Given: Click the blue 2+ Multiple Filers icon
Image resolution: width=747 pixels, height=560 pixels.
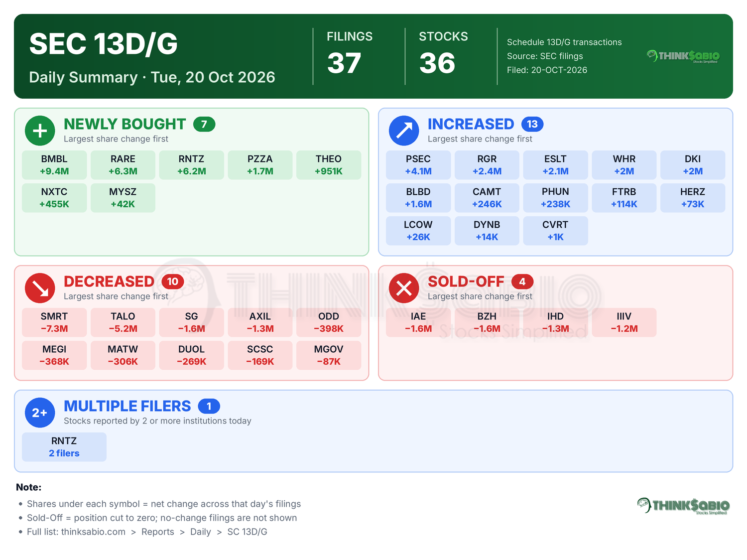Looking at the screenshot, I should (x=40, y=413).
